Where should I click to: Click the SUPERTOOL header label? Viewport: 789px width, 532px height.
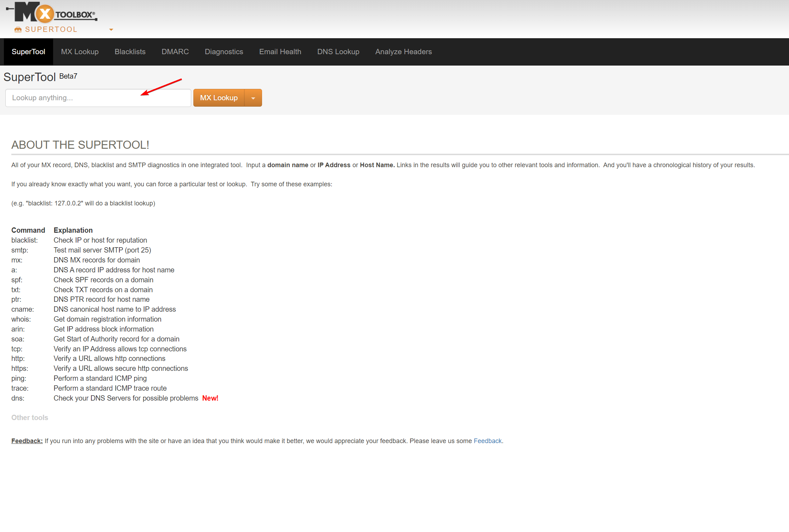[x=51, y=29]
